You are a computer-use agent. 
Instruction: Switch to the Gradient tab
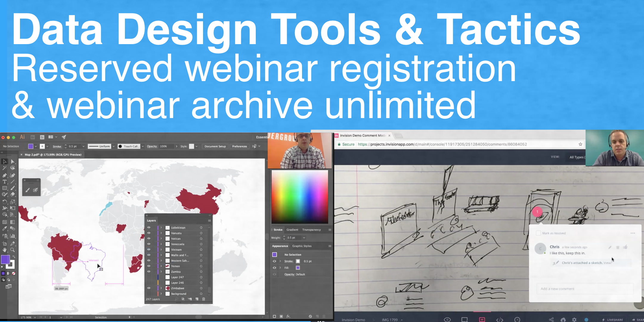point(292,230)
